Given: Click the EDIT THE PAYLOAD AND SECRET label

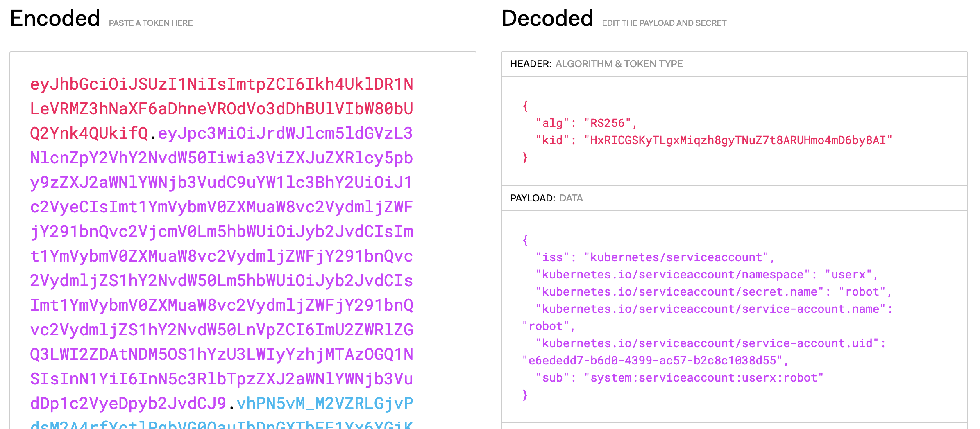Looking at the screenshot, I should click(664, 23).
